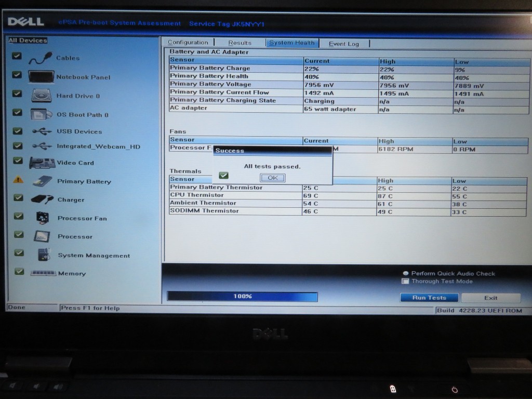Click the OS Boot Path 0 icon
The width and height of the screenshot is (532, 399).
pyautogui.click(x=41, y=114)
